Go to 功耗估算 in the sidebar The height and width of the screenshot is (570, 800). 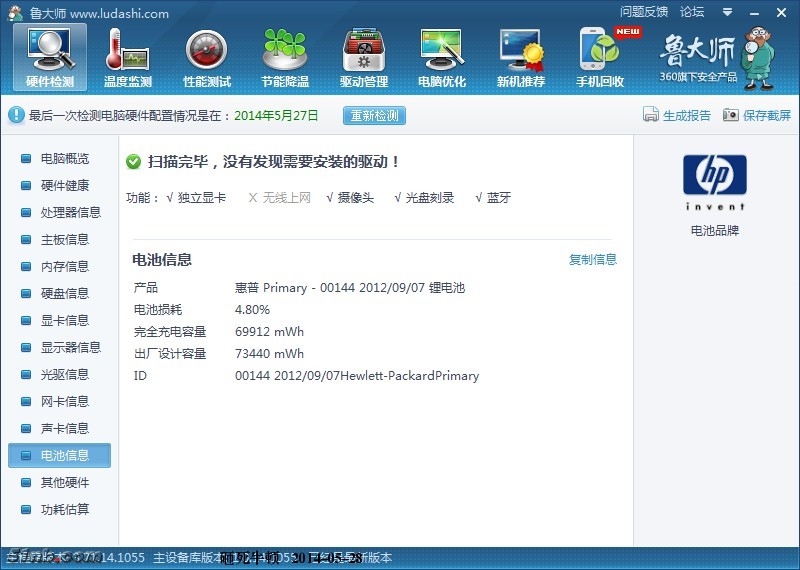pyautogui.click(x=64, y=510)
